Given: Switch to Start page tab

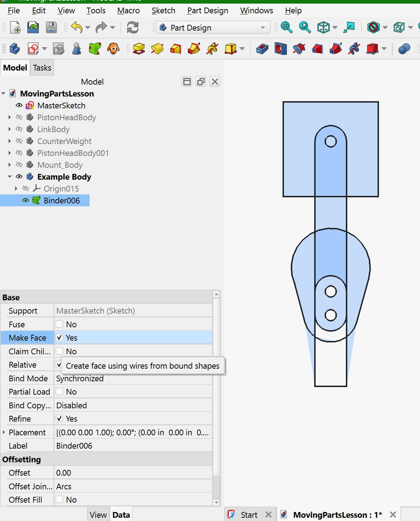Looking at the screenshot, I should click(x=249, y=515).
